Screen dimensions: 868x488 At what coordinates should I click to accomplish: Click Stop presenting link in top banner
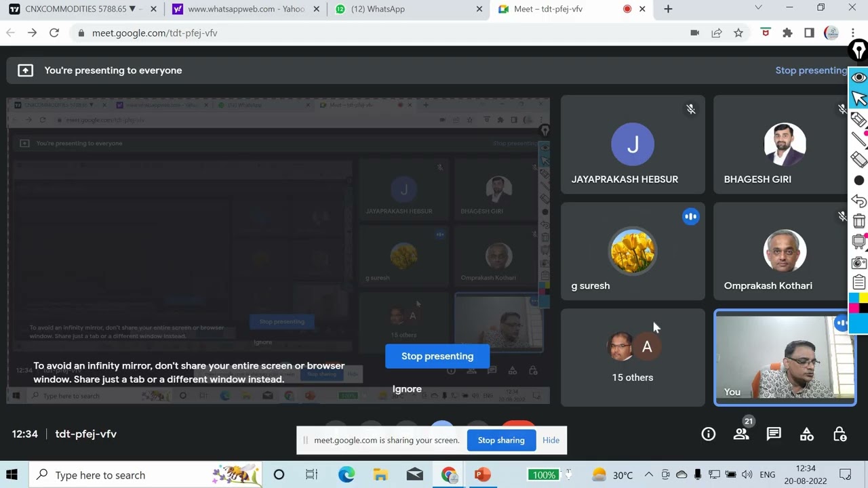[x=812, y=70]
